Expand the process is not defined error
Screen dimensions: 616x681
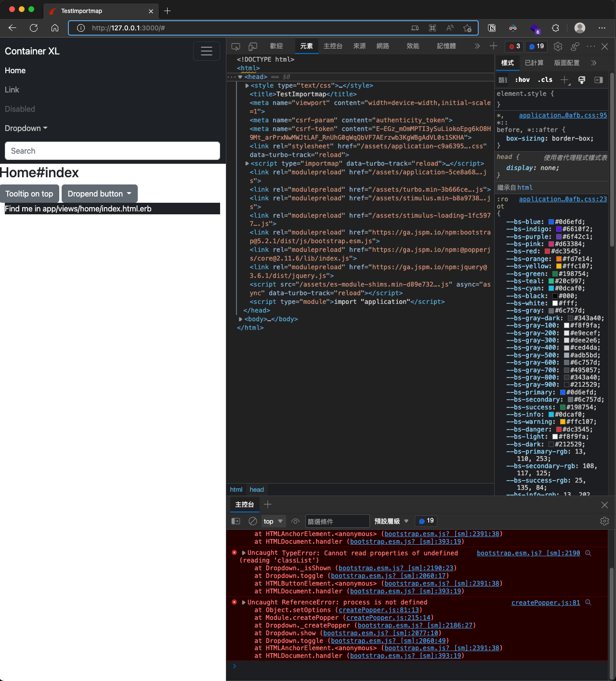click(x=244, y=602)
